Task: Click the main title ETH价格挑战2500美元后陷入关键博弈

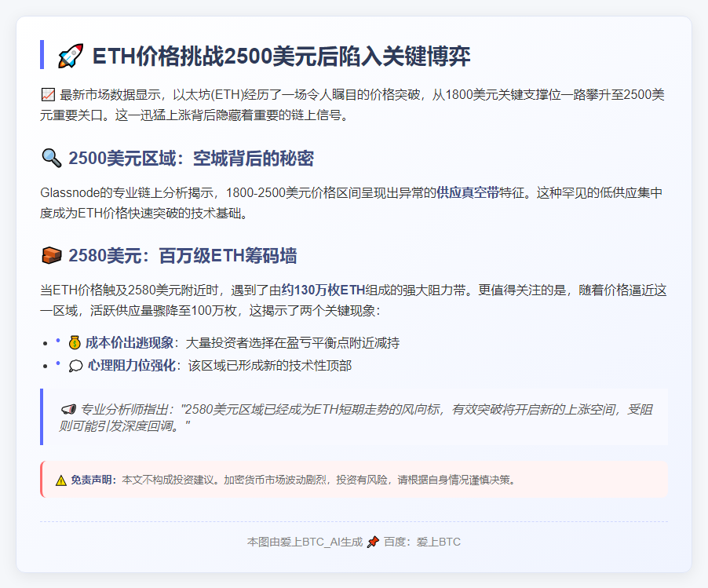Action: pos(281,57)
